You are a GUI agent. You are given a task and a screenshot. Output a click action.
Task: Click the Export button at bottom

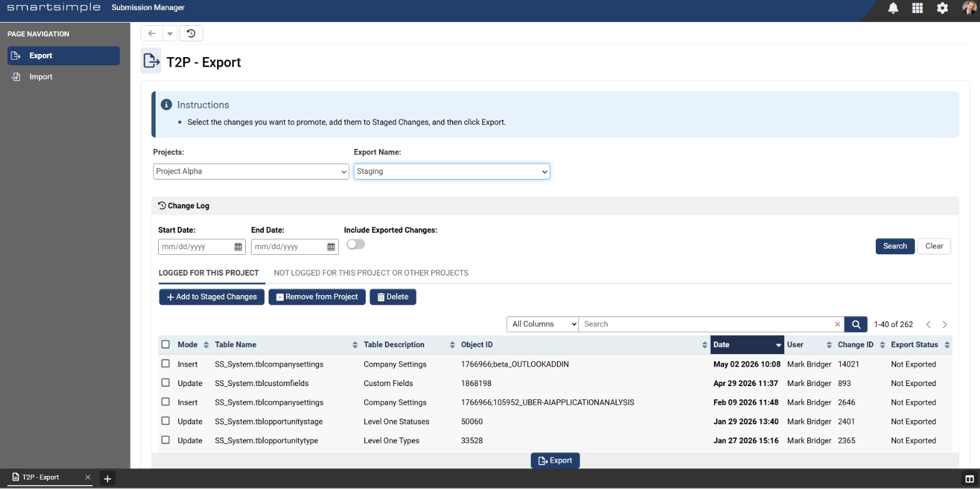pyautogui.click(x=555, y=461)
